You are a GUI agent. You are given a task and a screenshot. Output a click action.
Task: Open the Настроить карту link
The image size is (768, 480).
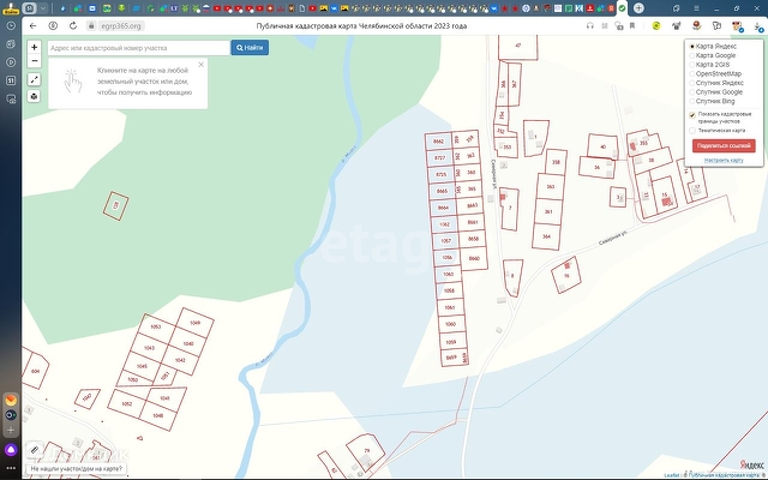723,160
